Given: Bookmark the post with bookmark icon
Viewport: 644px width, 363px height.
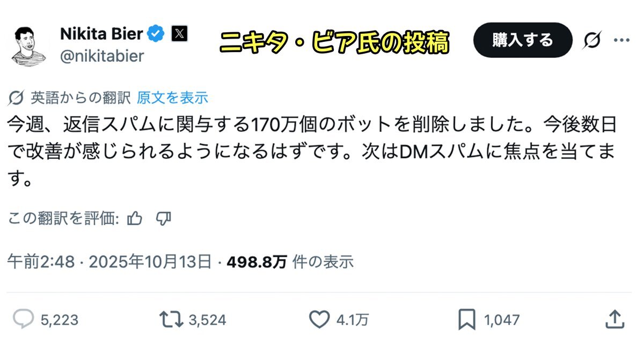Looking at the screenshot, I should 467,320.
